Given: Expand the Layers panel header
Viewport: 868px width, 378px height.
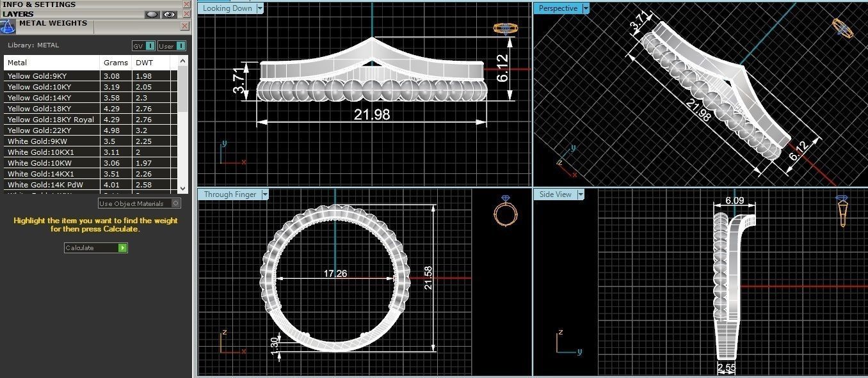Looking at the screenshot, I should [72, 14].
